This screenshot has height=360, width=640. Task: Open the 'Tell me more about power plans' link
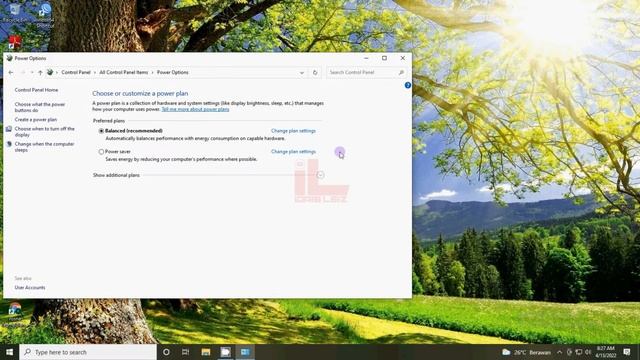(195, 109)
